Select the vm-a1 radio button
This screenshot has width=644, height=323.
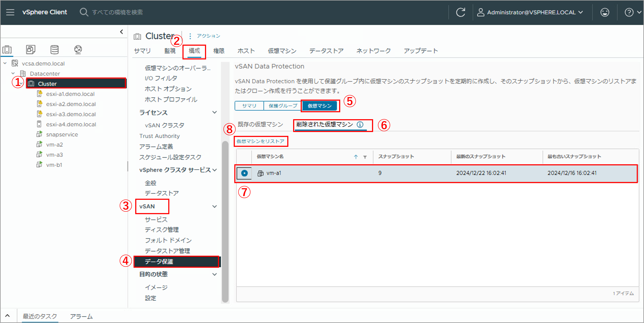[244, 173]
